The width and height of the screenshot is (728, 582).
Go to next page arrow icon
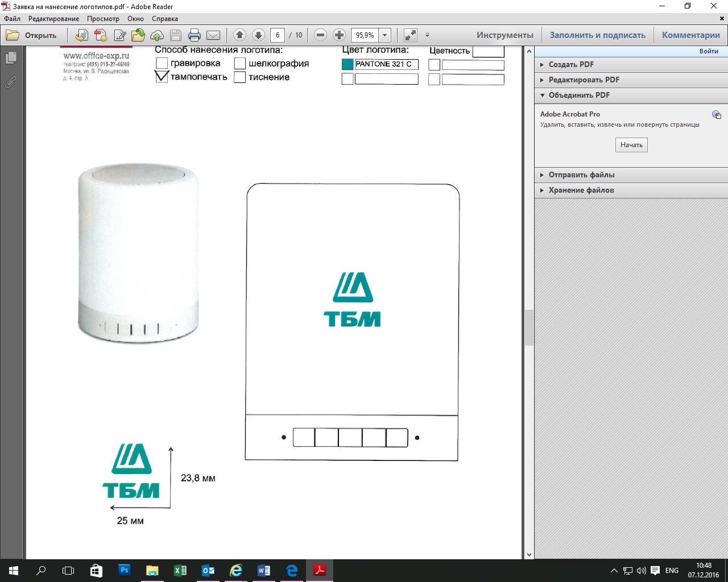pyautogui.click(x=258, y=35)
